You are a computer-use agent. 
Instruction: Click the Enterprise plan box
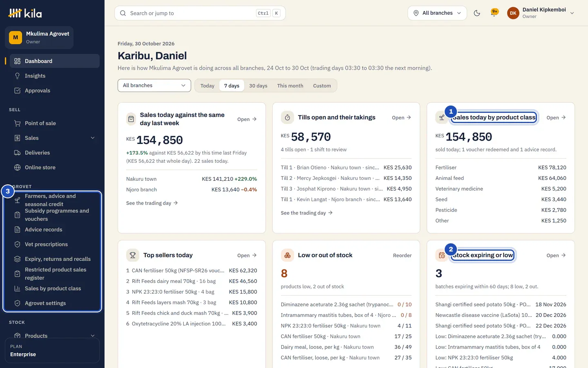coord(52,350)
